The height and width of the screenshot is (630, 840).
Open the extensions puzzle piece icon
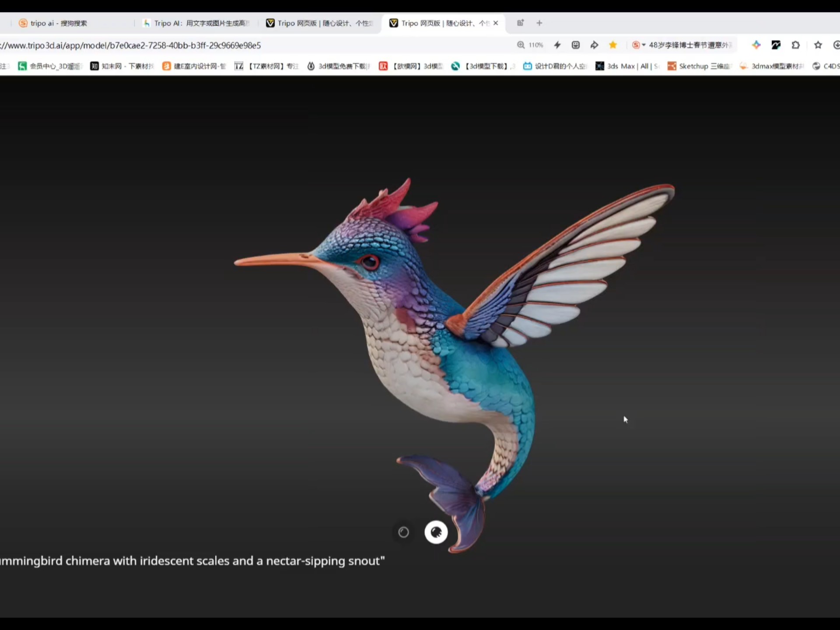[796, 45]
